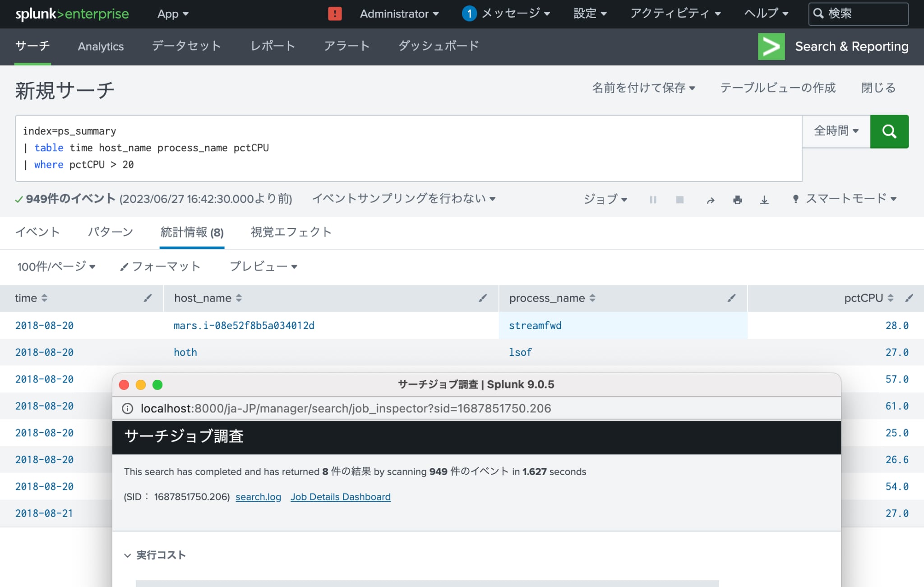This screenshot has width=924, height=587.
Task: Edit host_name column with pencil icon
Action: 483,298
